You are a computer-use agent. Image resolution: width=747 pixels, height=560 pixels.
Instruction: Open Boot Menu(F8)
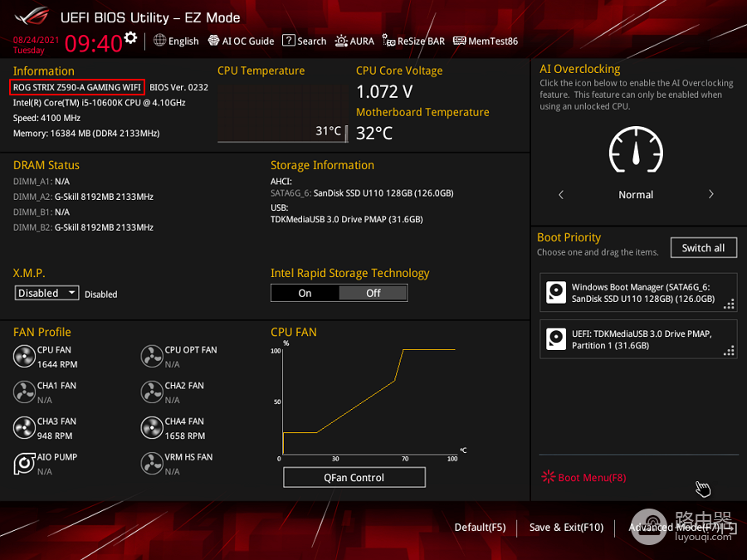pyautogui.click(x=584, y=477)
